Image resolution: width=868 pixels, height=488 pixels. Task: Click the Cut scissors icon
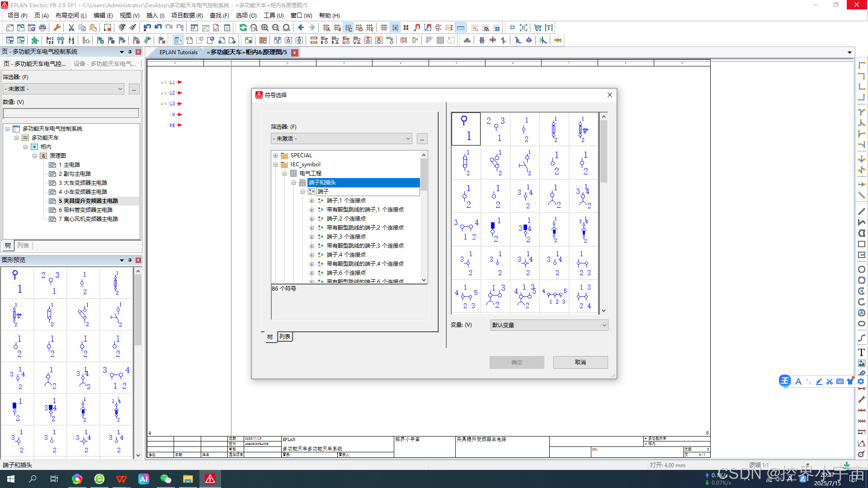71,28
